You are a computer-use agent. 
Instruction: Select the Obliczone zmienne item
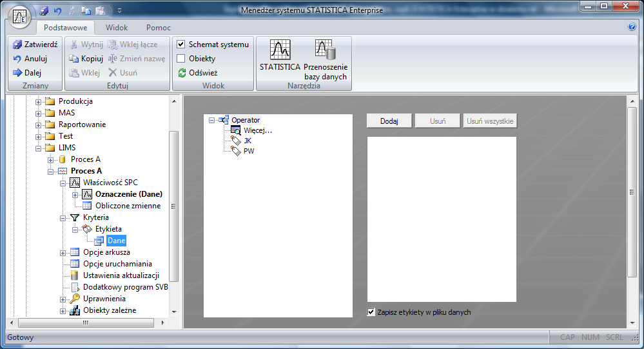[x=128, y=206]
